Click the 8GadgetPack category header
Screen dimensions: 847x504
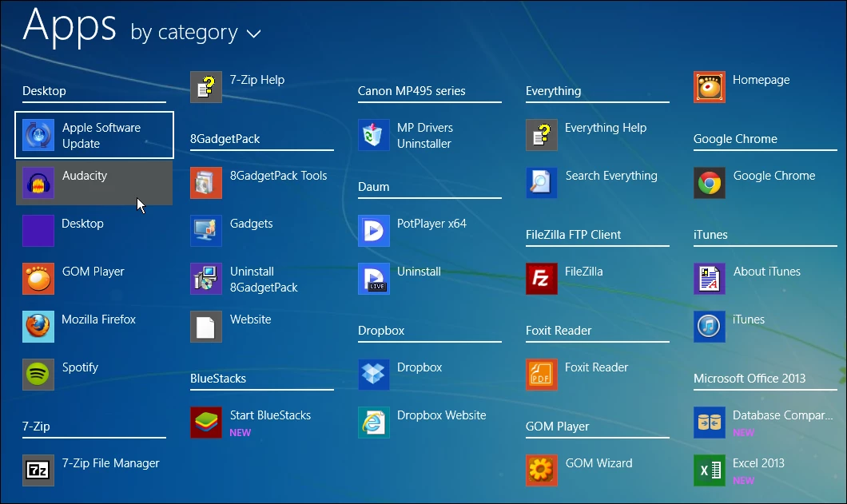point(225,139)
